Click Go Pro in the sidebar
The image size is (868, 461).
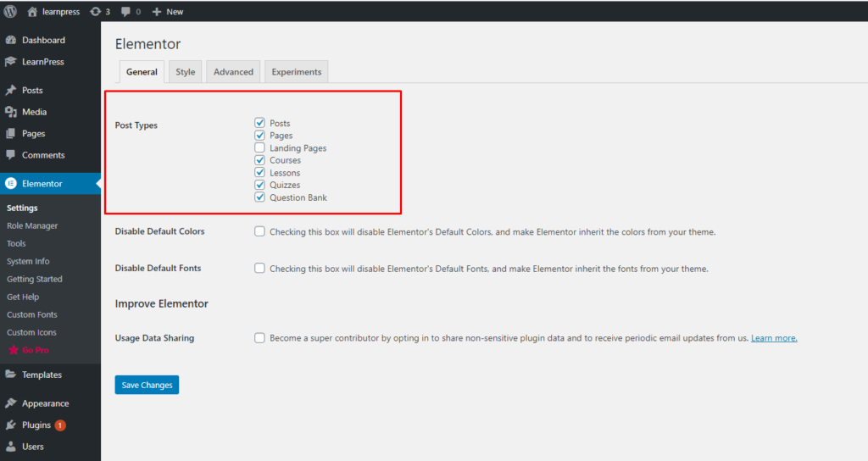(x=36, y=351)
